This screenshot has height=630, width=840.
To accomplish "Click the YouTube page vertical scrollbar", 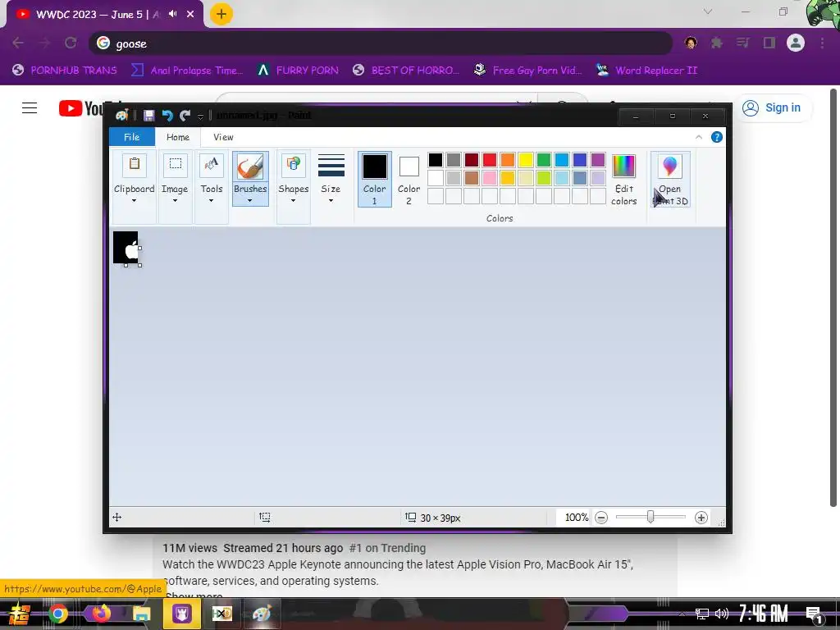I will pyautogui.click(x=833, y=297).
